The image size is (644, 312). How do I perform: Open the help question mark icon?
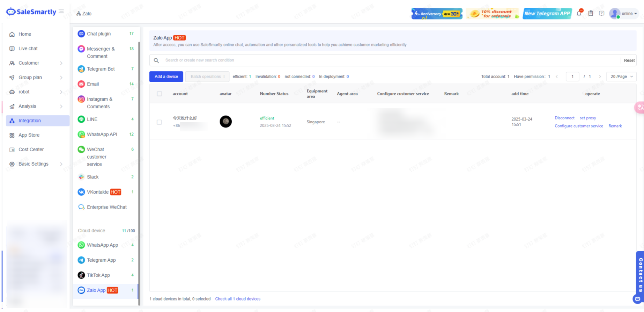pyautogui.click(x=601, y=13)
